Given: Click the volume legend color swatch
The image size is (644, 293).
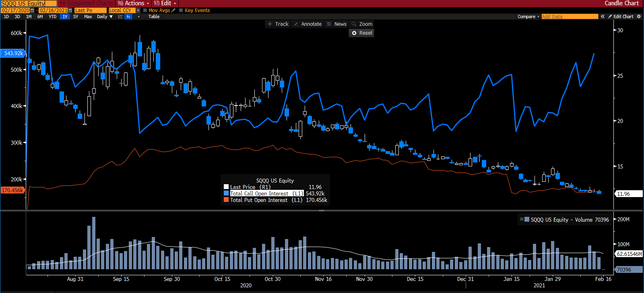Looking at the screenshot, I should [527, 219].
